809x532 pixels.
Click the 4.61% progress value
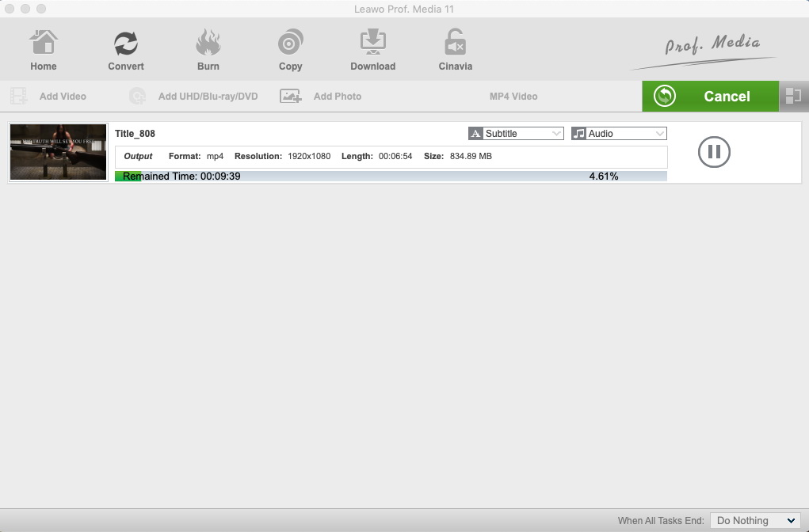604,177
